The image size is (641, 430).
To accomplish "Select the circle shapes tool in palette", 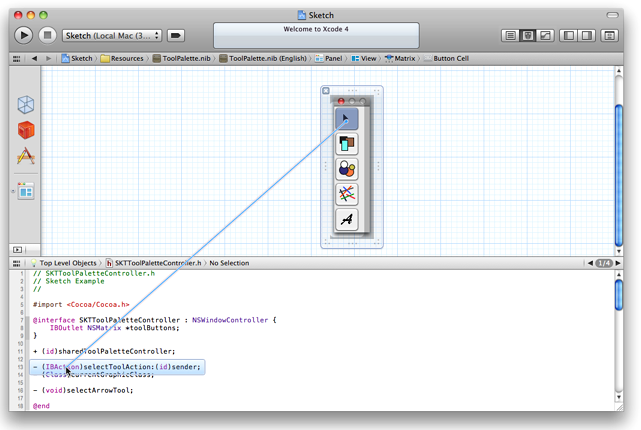I will point(346,170).
